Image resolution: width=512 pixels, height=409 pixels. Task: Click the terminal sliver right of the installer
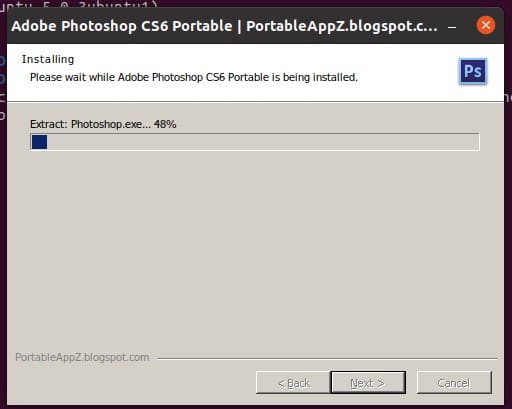(508, 200)
